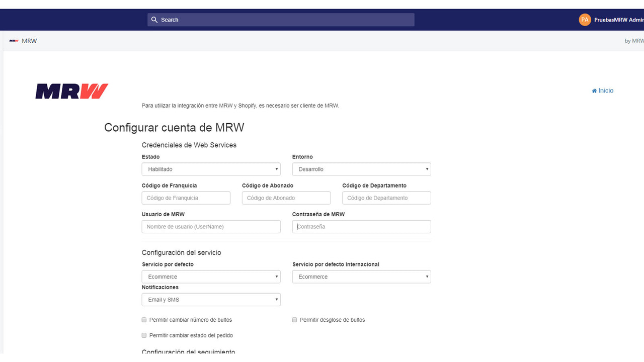Viewport: 644px width, 362px height.
Task: Click the 'Código de Franquicia' input field
Action: 186,198
